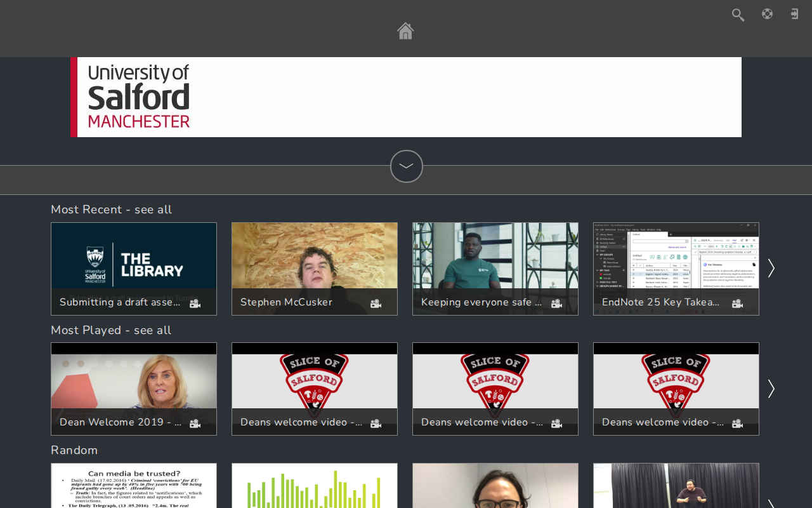Viewport: 812px width, 508px height.
Task: Open the 'Can media be trusted?' slide video
Action: click(134, 486)
